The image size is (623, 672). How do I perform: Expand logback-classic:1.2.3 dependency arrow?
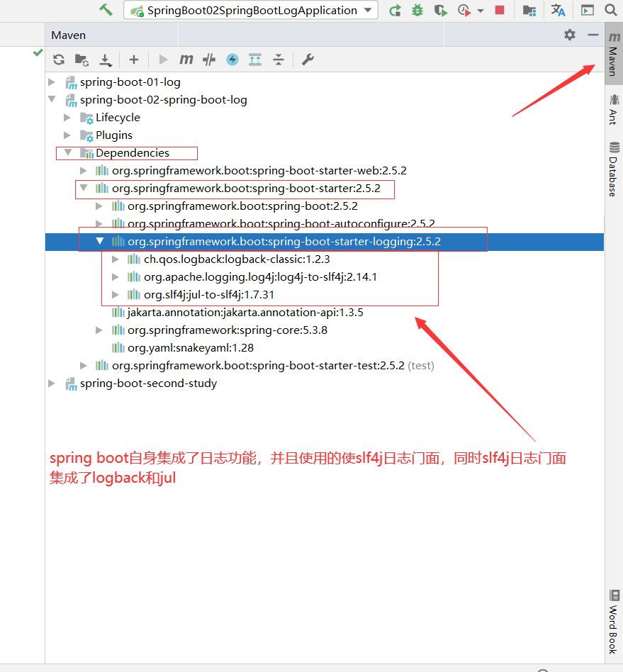115,259
